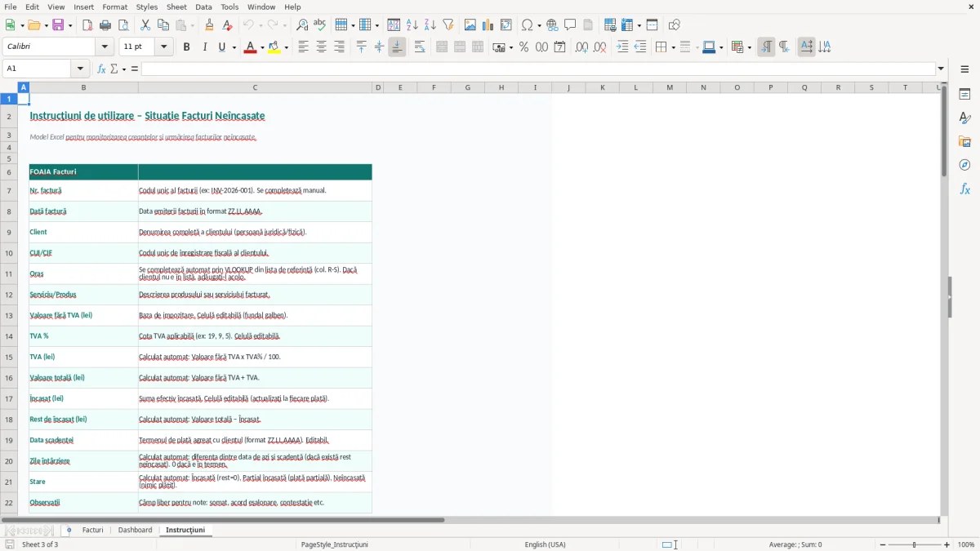Click the Save document icon
The width and height of the screenshot is (980, 551).
58,25
